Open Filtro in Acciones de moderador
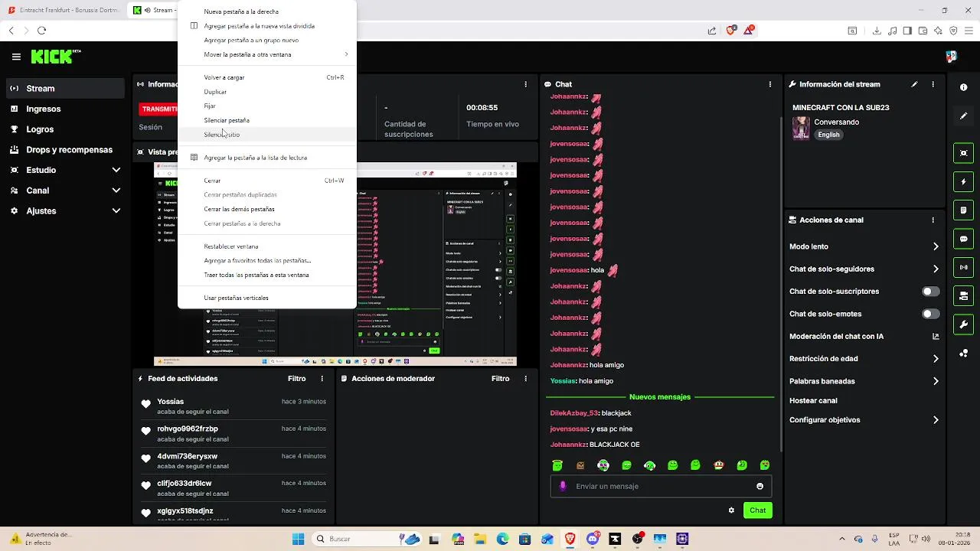The image size is (980, 551). pos(500,379)
